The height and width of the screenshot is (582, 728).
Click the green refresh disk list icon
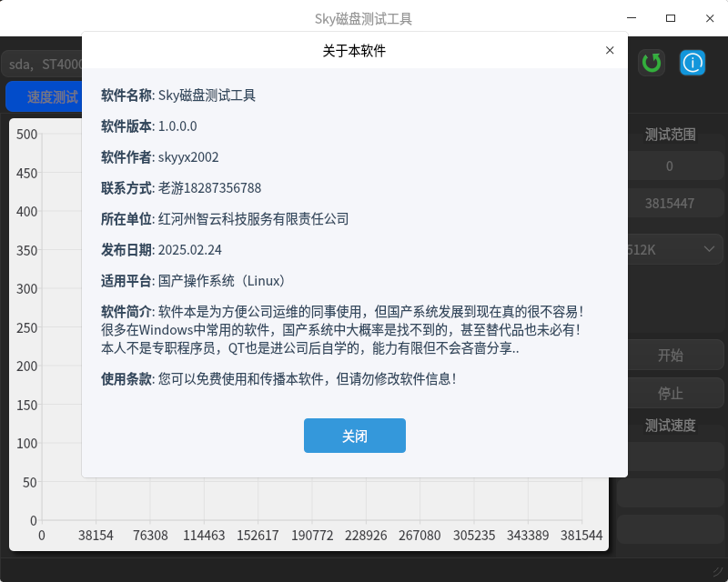click(x=651, y=63)
